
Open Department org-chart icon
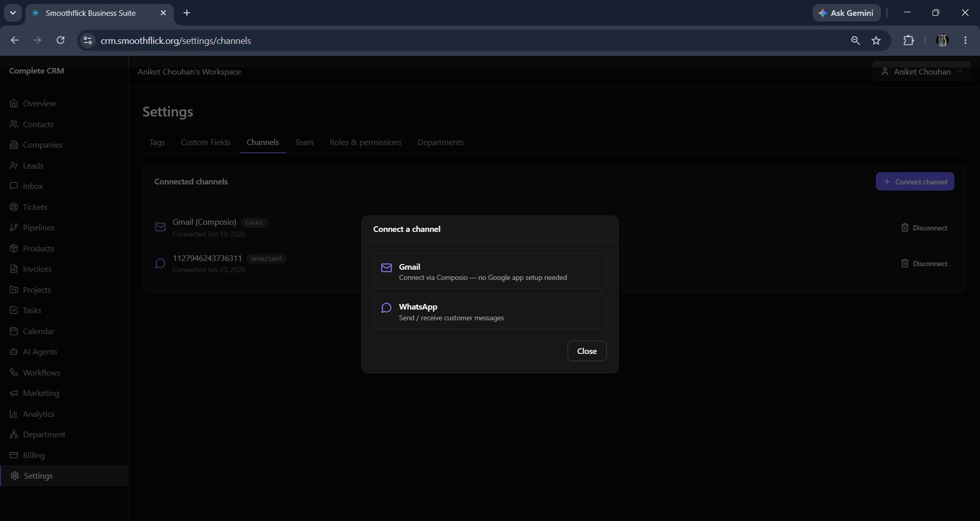pos(14,434)
